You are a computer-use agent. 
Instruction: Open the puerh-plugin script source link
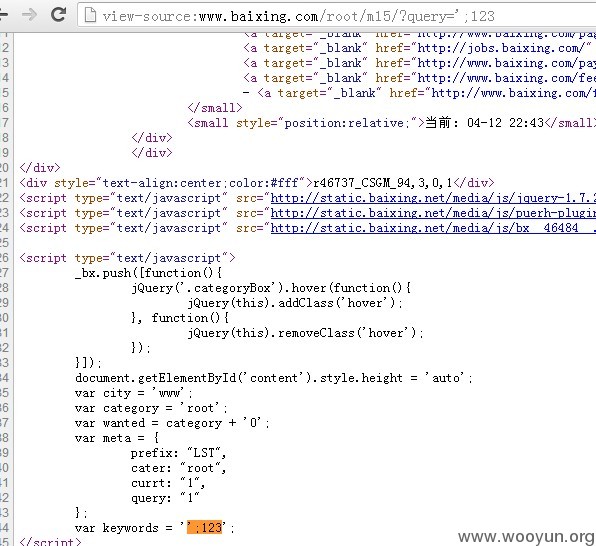(x=433, y=213)
